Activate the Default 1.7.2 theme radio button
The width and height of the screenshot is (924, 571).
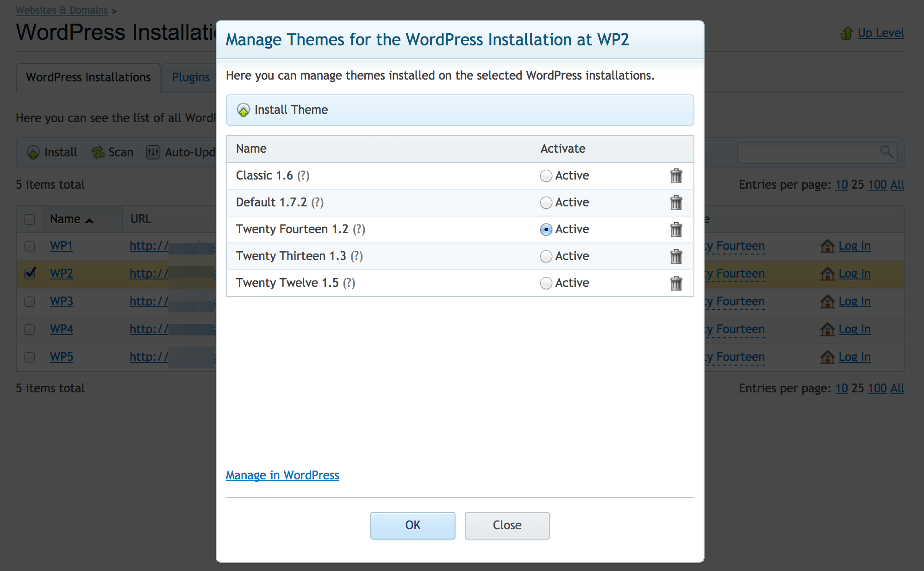tap(546, 203)
